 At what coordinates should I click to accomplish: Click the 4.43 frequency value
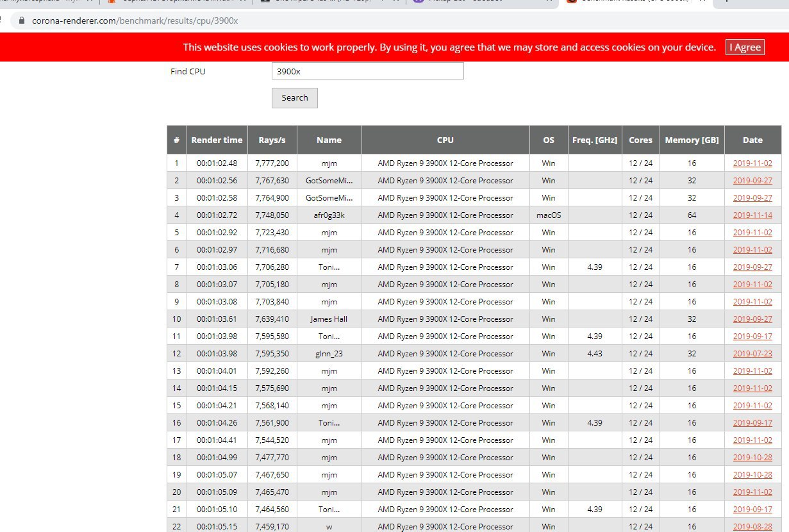click(x=595, y=354)
